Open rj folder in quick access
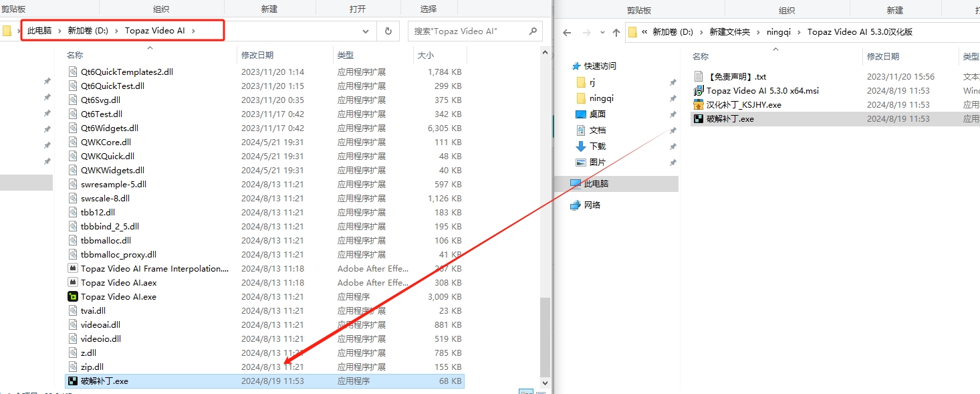 [x=592, y=82]
